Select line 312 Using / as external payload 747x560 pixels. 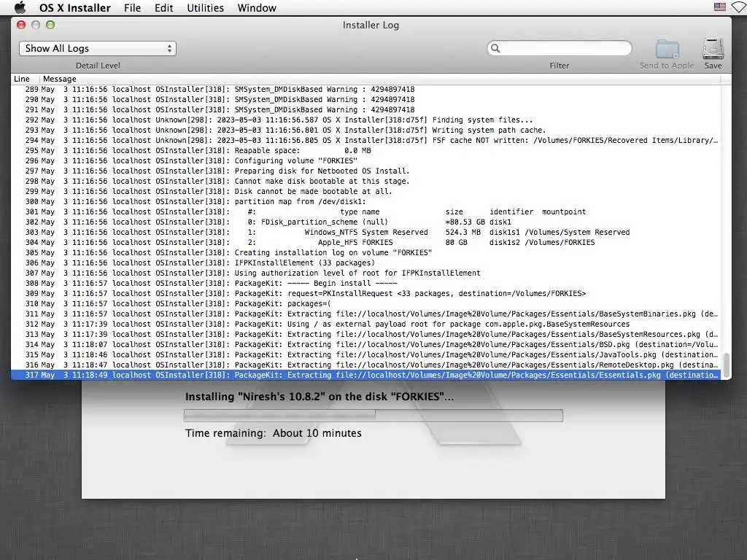pos(366,324)
